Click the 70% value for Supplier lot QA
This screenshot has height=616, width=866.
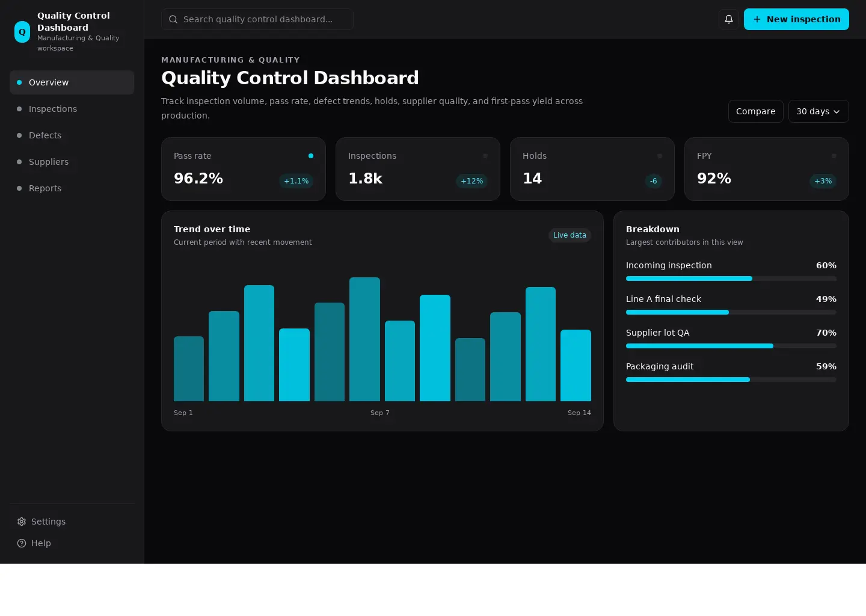(x=826, y=333)
